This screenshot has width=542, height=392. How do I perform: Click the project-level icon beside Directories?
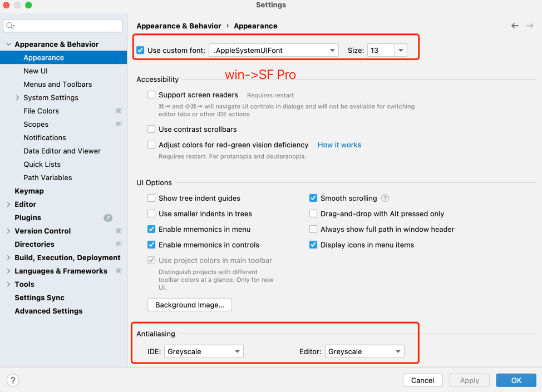click(119, 244)
